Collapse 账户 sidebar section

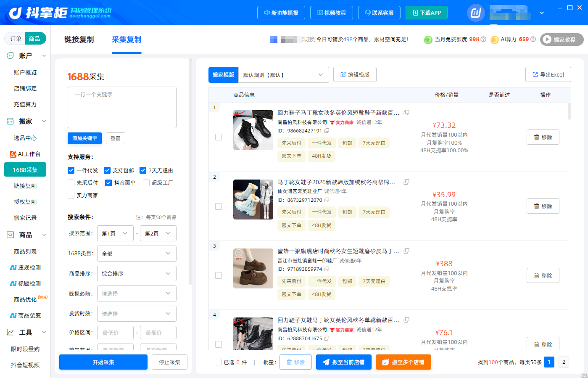tap(44, 56)
